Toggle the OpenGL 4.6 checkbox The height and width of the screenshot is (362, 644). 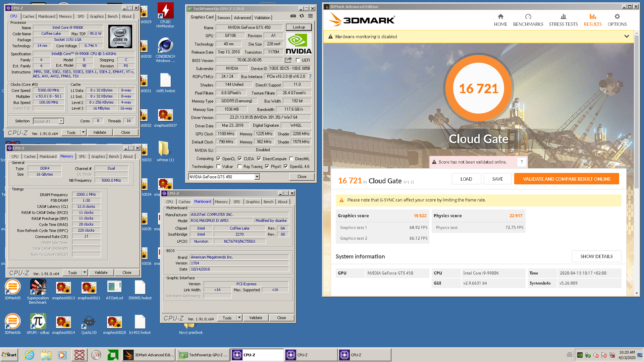[x=286, y=167]
